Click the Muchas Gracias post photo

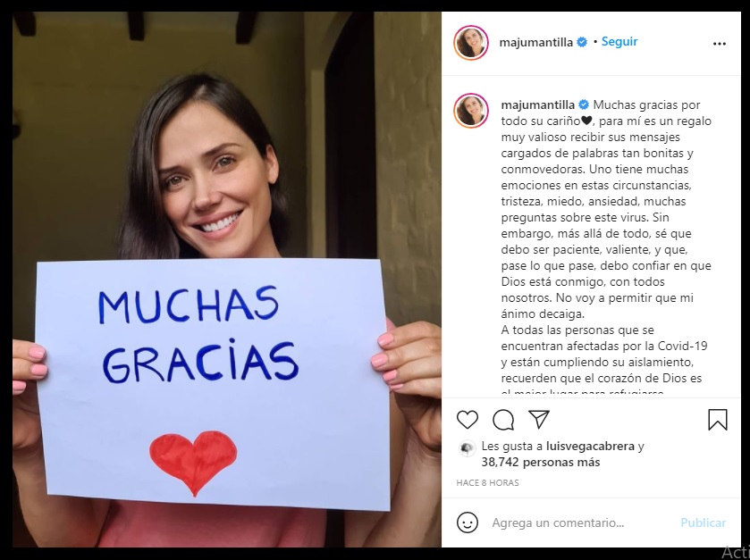(x=227, y=280)
